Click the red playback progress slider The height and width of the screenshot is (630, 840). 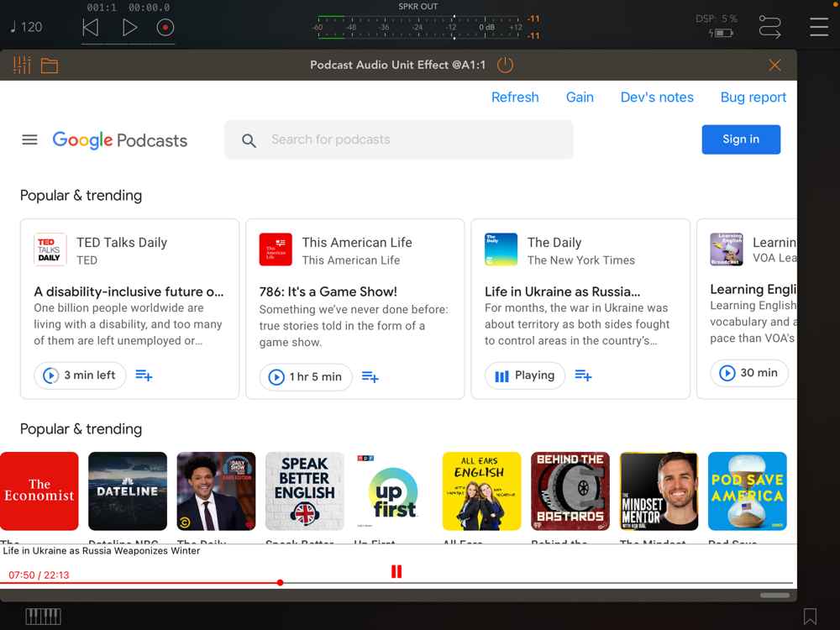click(x=280, y=582)
